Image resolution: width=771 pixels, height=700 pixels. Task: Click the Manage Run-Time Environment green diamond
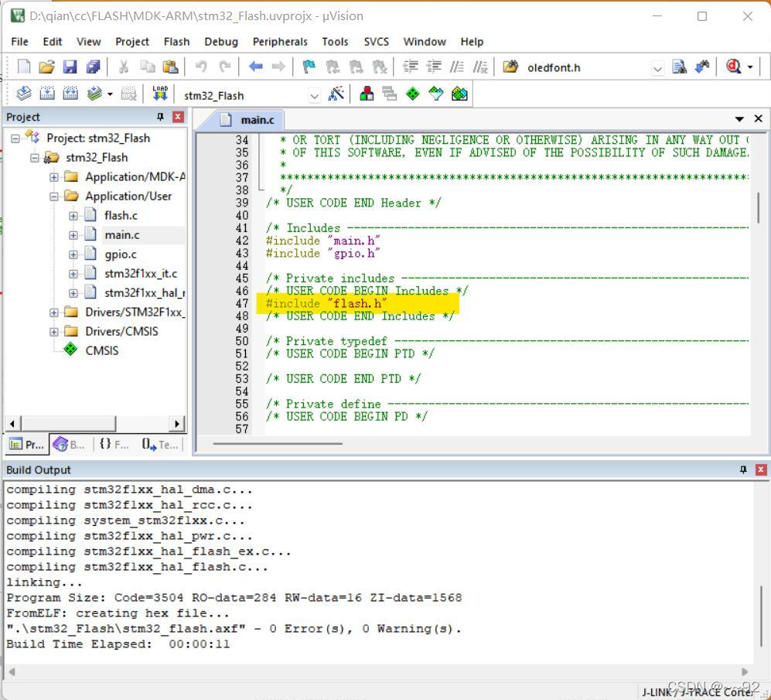[x=412, y=94]
